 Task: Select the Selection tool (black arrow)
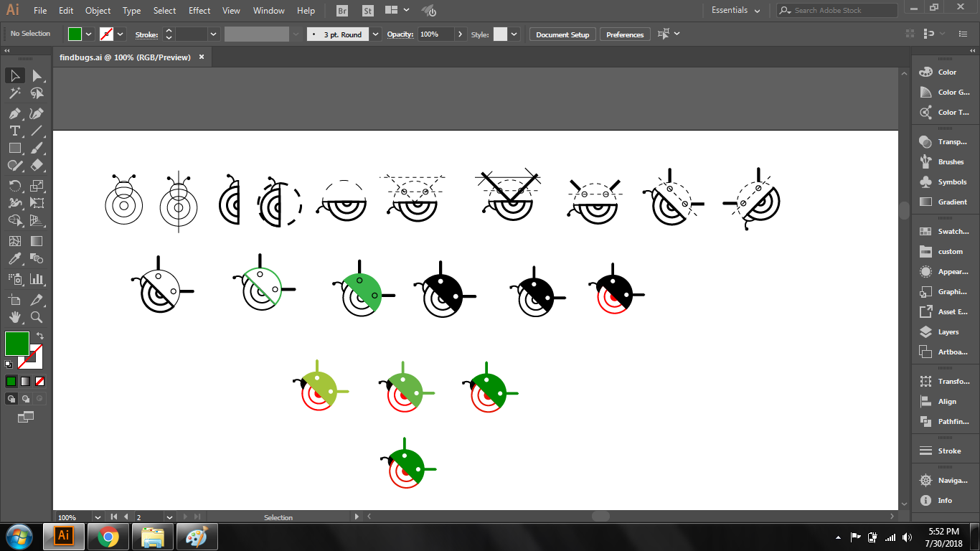[14, 75]
